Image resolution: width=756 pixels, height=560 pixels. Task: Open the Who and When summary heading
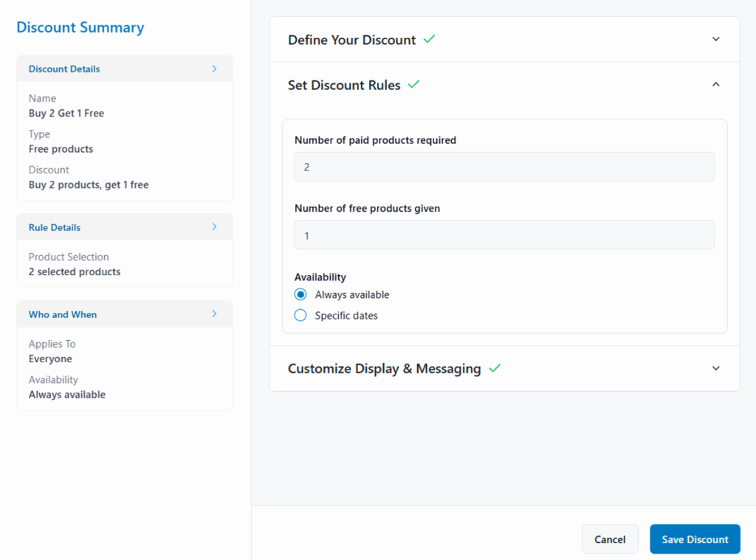tap(63, 314)
